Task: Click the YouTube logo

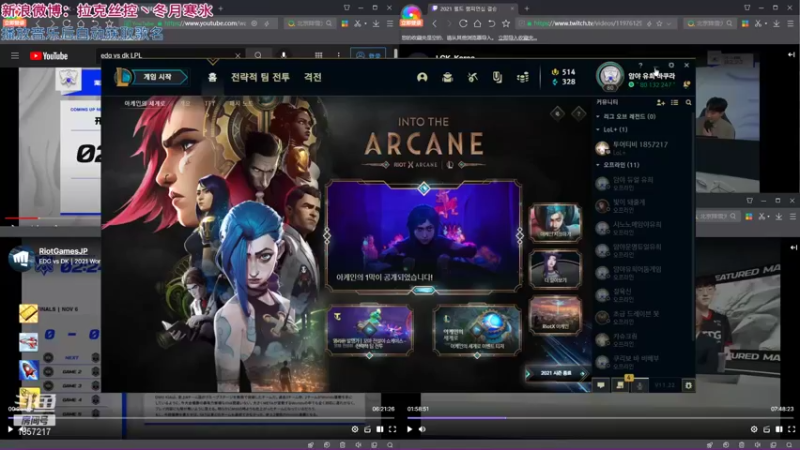Action: pyautogui.click(x=49, y=56)
